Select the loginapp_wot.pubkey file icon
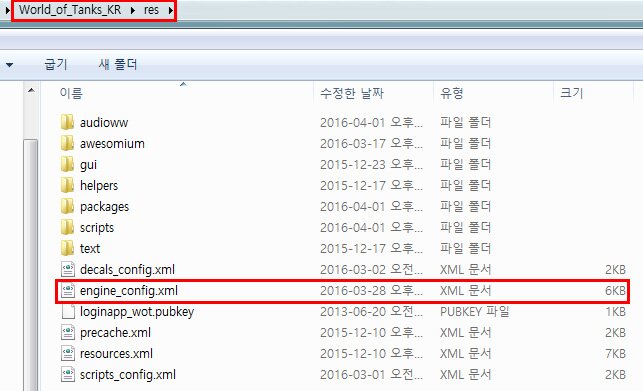The height and width of the screenshot is (391, 643). click(68, 311)
